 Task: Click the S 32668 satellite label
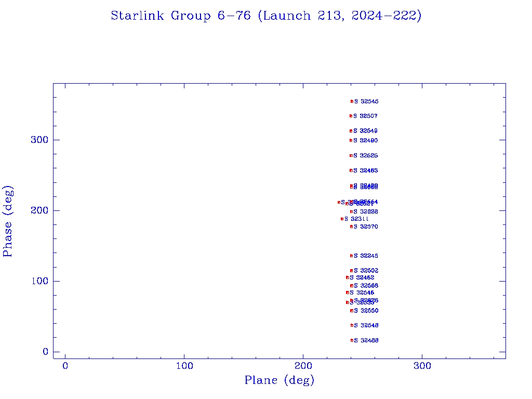coord(366,286)
